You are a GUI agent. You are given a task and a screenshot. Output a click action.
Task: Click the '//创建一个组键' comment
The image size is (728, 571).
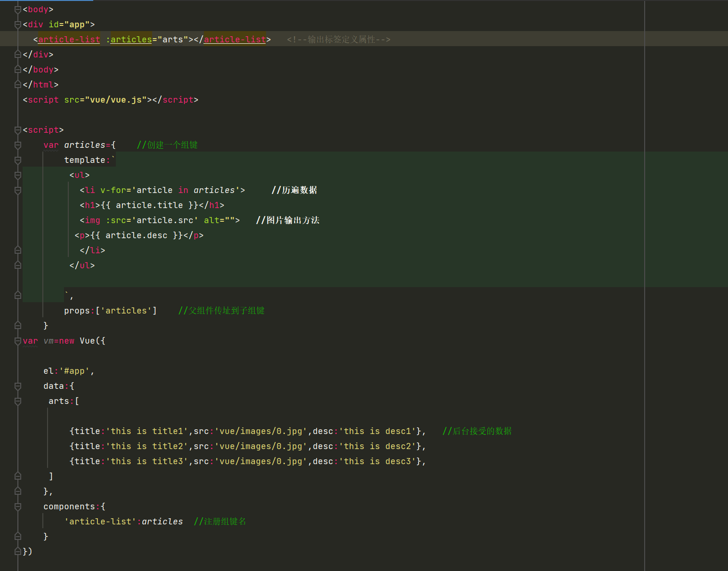pos(167,145)
